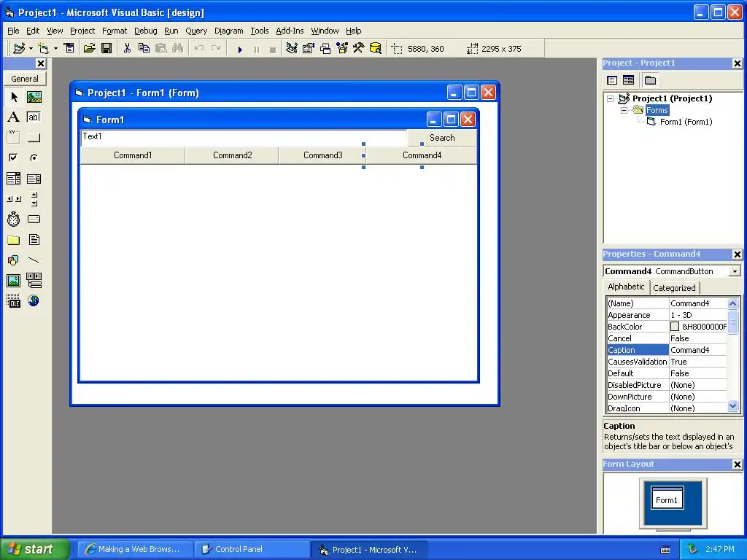This screenshot has height=560, width=747.
Task: Click the Text1 text box on form
Action: (244, 138)
